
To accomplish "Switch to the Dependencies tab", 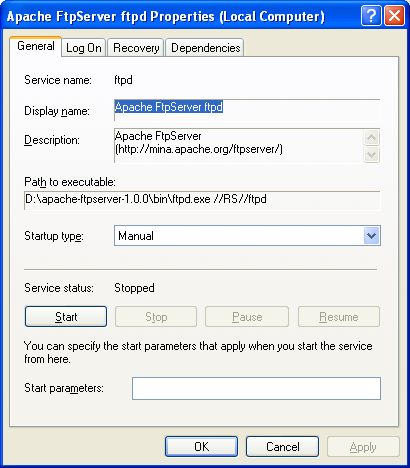I will 205,48.
